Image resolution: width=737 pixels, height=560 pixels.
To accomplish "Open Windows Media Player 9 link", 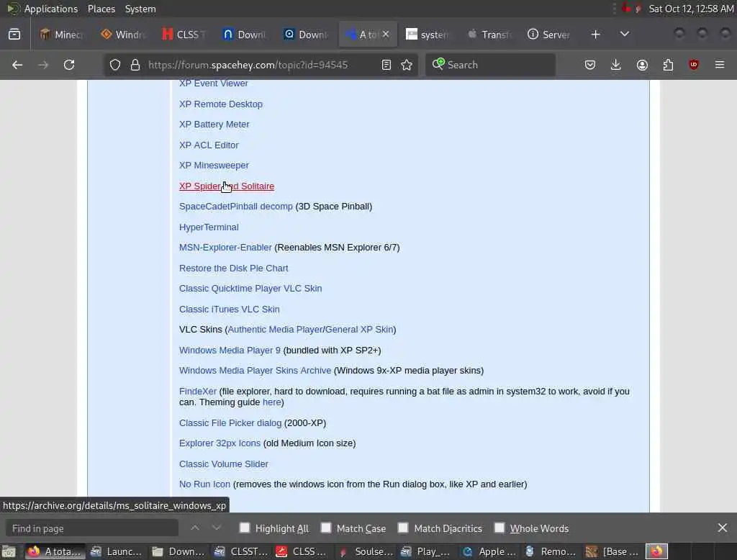I will [230, 351].
